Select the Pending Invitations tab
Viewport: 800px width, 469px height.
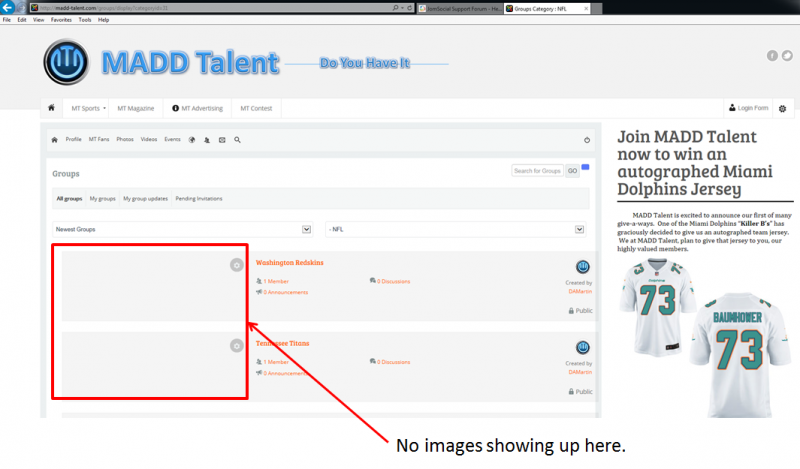click(x=199, y=199)
